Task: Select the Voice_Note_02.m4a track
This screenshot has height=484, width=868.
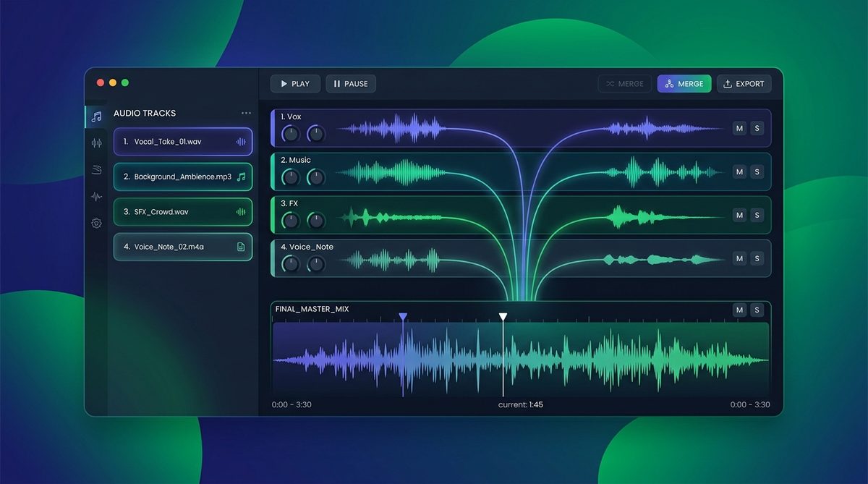Action: (x=183, y=247)
